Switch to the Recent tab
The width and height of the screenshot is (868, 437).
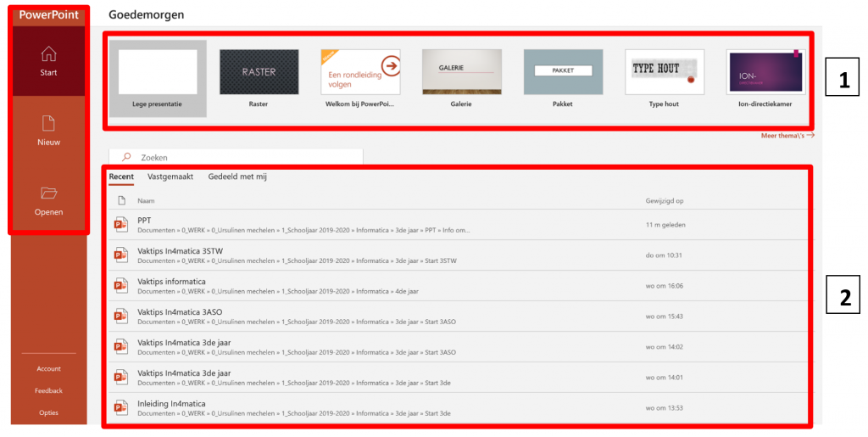tap(121, 176)
